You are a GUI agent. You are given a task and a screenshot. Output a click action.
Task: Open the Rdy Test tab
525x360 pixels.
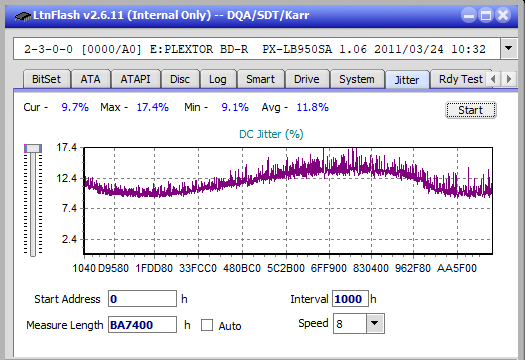pos(460,79)
